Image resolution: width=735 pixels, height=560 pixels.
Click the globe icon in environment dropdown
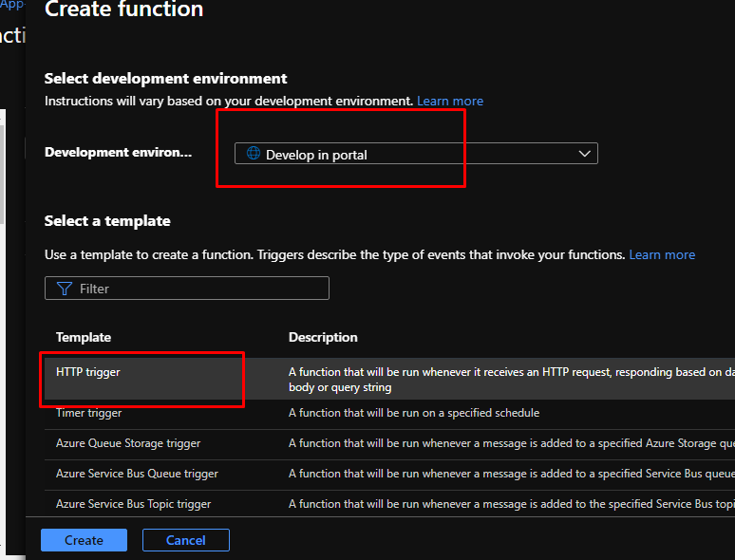tap(253, 154)
